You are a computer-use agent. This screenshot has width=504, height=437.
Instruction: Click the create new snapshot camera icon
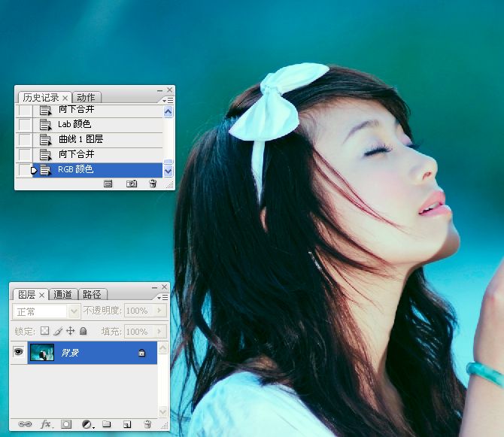(x=132, y=184)
